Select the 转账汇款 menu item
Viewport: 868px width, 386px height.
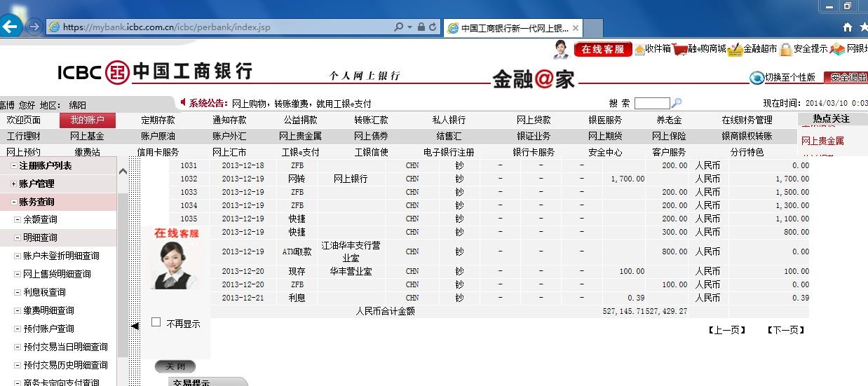click(x=371, y=120)
